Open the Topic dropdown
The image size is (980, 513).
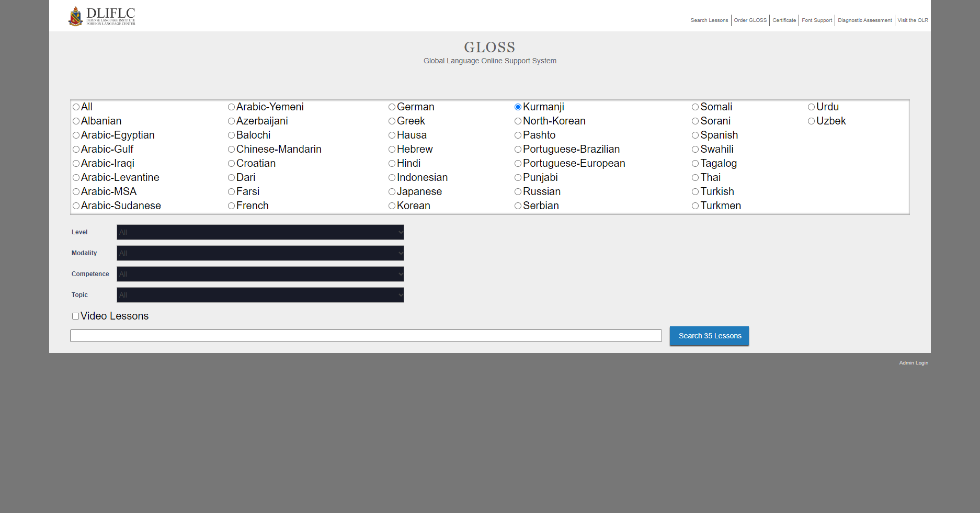click(x=260, y=295)
